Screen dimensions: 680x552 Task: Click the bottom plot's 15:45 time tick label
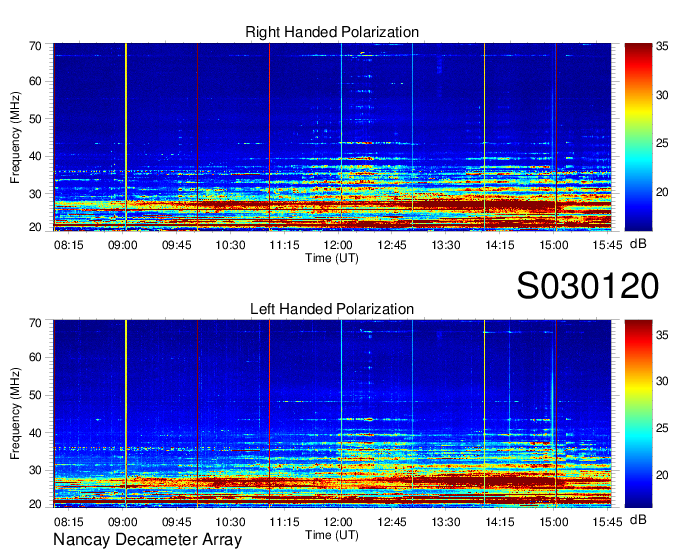coord(608,522)
